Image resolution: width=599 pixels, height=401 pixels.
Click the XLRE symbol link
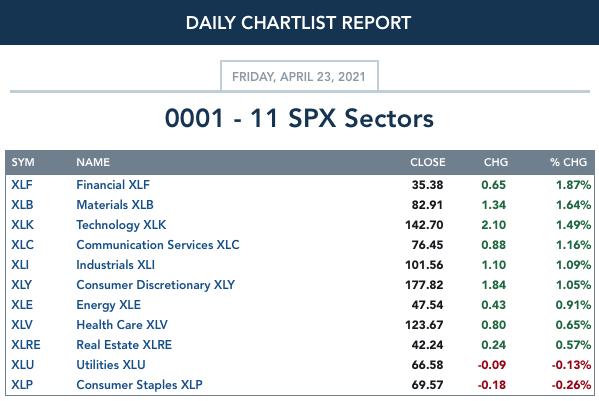[x=26, y=344]
